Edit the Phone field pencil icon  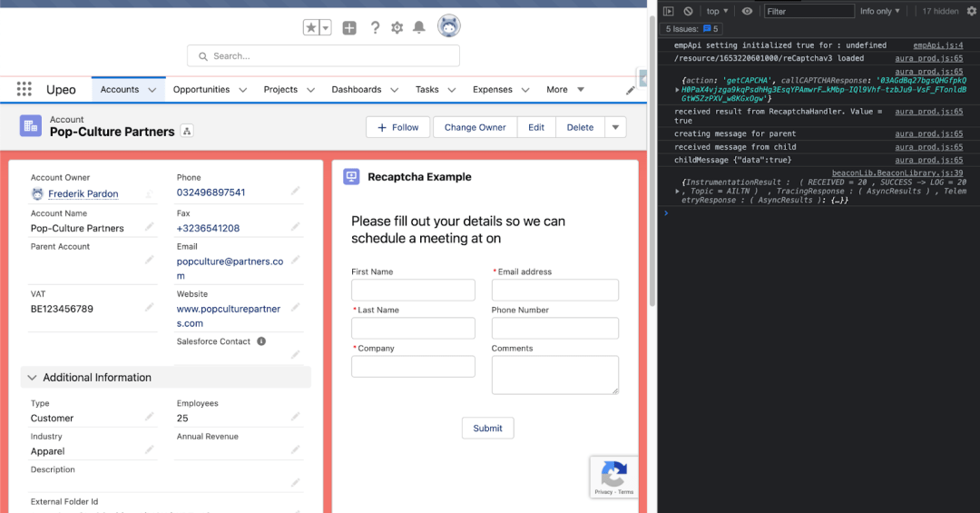[295, 190]
